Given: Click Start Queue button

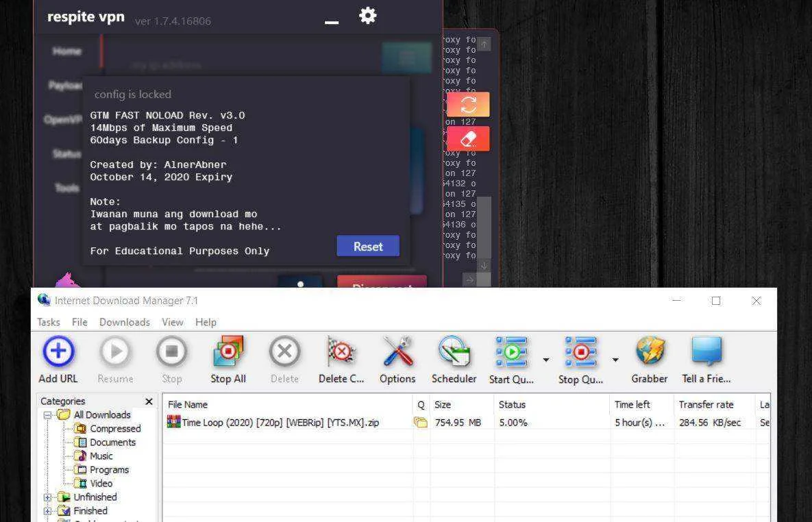Looking at the screenshot, I should [x=512, y=360].
